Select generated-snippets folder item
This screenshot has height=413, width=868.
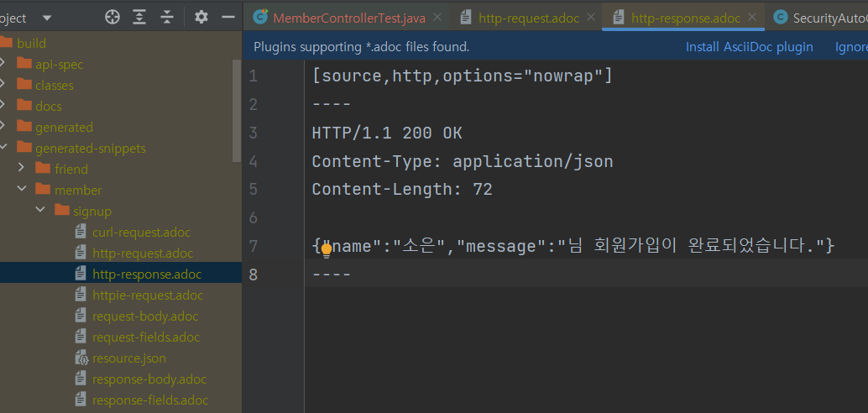click(x=91, y=149)
